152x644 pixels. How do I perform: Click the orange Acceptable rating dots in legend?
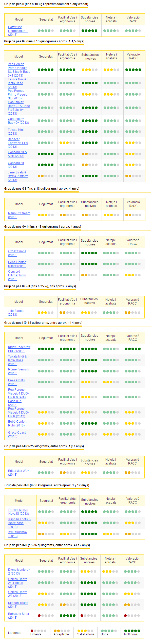click(62, 631)
